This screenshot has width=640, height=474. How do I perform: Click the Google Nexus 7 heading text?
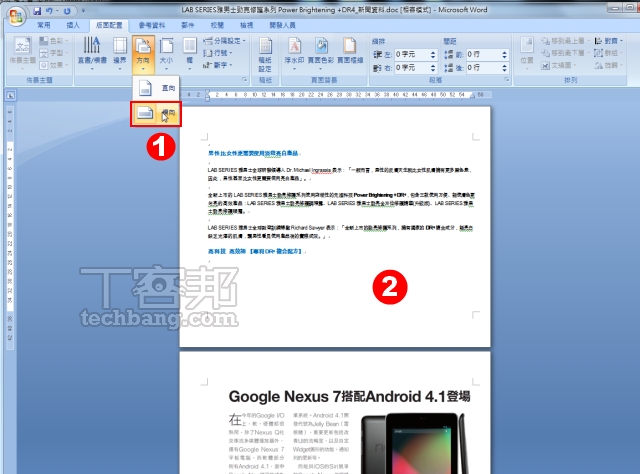pyautogui.click(x=349, y=396)
